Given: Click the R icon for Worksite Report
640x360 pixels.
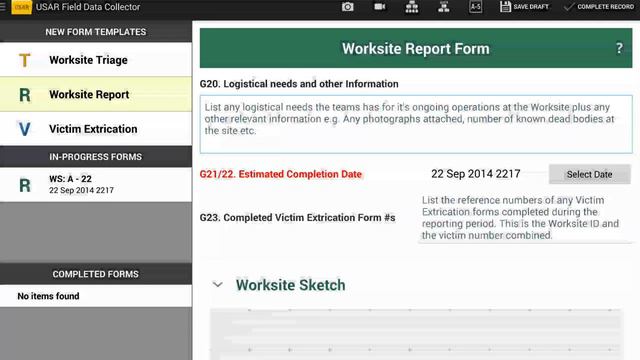Looking at the screenshot, I should [x=24, y=95].
